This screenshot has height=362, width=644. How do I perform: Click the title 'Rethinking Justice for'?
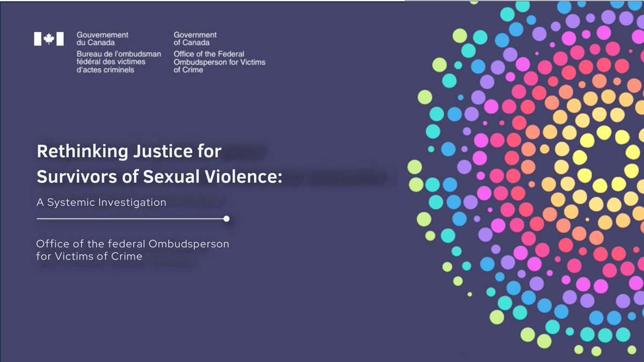coord(129,152)
